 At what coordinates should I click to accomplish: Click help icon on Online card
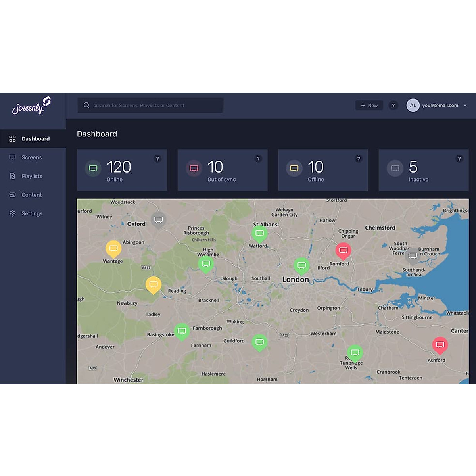click(157, 159)
